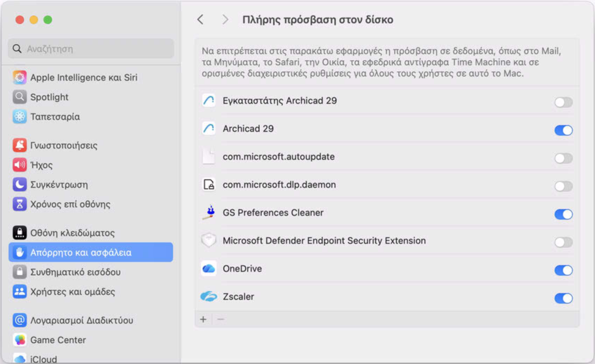595x364 pixels.
Task: Click the Microsoft Defender shield icon
Action: tap(209, 240)
